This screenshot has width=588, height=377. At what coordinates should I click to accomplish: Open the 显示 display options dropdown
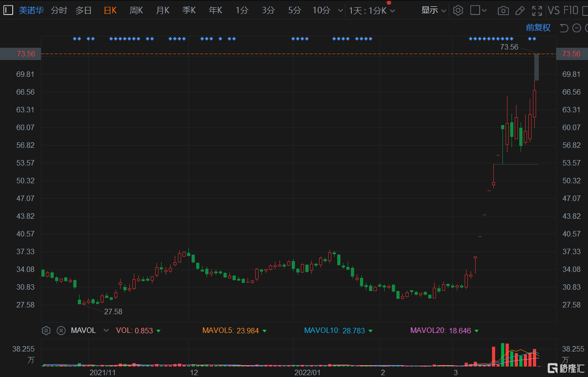pyautogui.click(x=434, y=10)
